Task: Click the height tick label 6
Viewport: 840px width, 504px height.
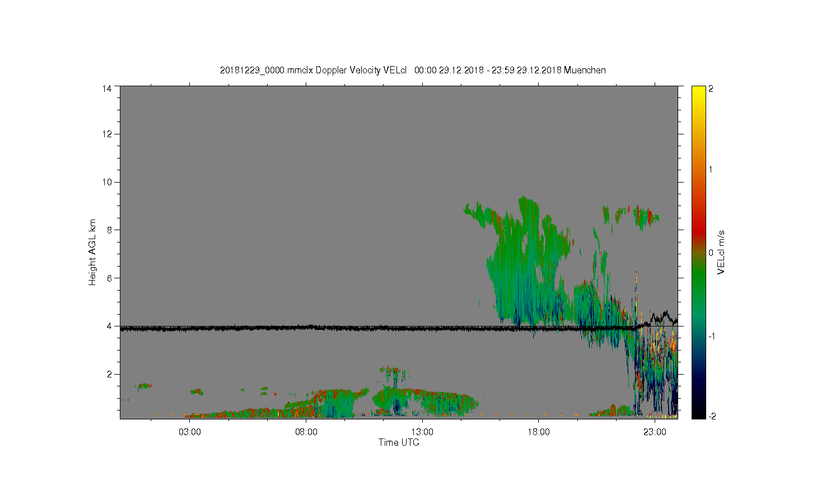Action: [x=109, y=278]
